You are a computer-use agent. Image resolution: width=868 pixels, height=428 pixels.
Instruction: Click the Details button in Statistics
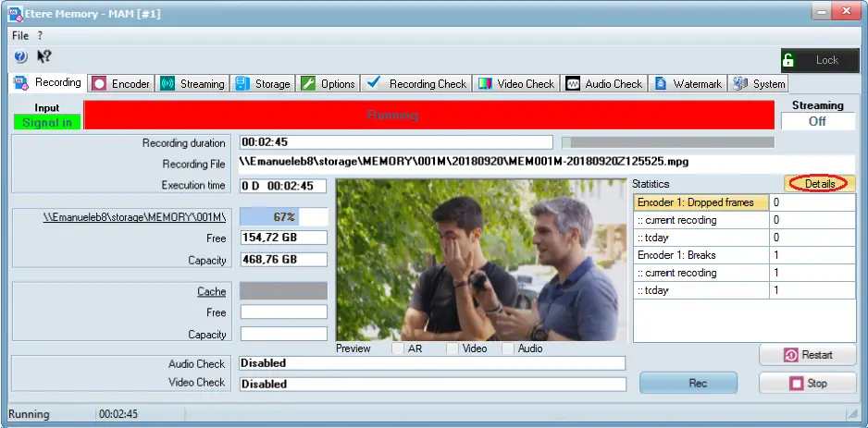point(820,184)
